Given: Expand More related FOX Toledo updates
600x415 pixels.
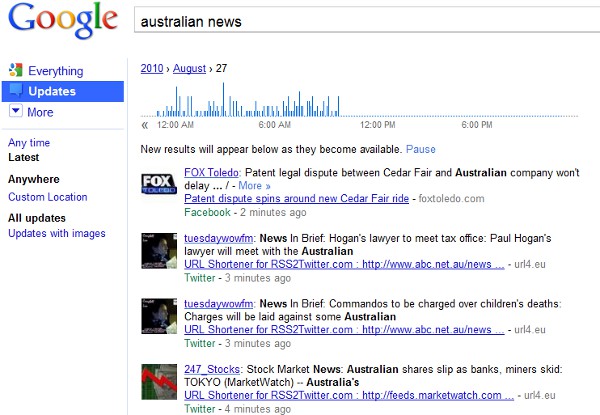Looking at the screenshot, I should 254,186.
